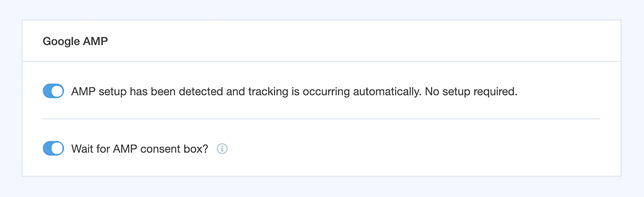Disable the Wait for AMP consent box switch

54,148
